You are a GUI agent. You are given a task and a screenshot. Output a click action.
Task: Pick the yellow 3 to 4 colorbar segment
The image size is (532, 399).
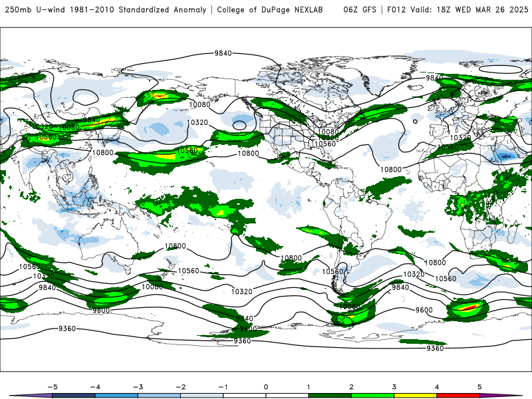click(416, 396)
